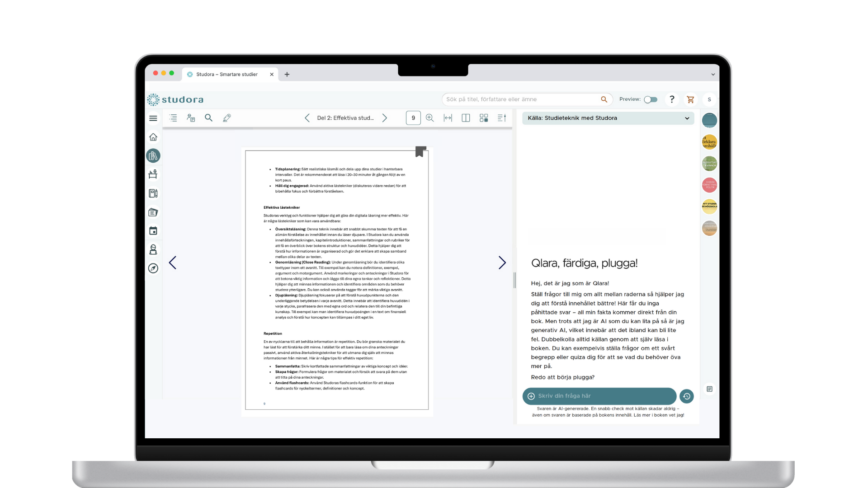Click the magnifier search-in-book icon
Screen dimensions: 868x488
208,118
